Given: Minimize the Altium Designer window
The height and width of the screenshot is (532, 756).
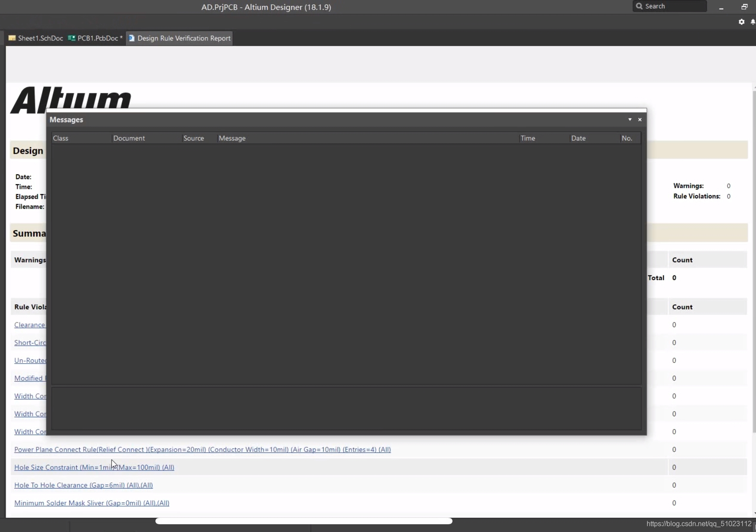Looking at the screenshot, I should pos(721,7).
